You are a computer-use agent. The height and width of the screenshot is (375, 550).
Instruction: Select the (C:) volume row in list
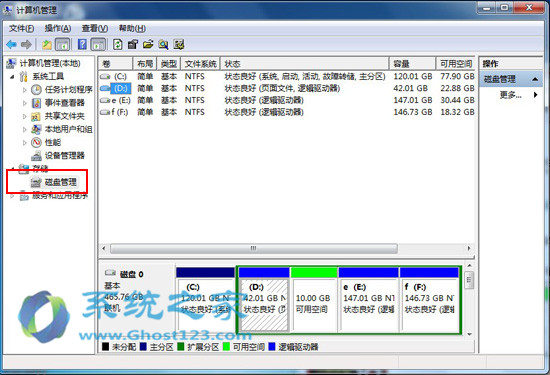(x=287, y=76)
